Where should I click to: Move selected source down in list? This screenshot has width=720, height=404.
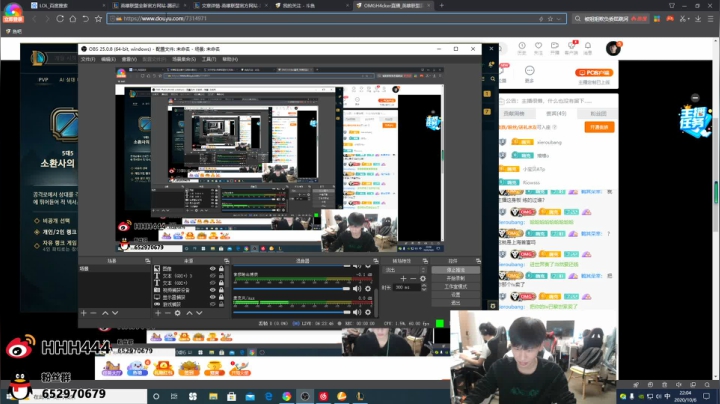(x=199, y=313)
